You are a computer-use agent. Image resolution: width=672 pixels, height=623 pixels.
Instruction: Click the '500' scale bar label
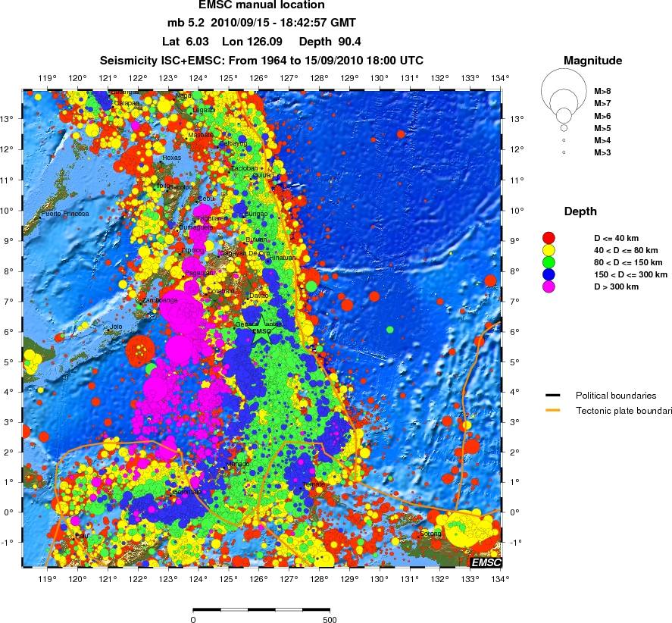click(x=330, y=619)
